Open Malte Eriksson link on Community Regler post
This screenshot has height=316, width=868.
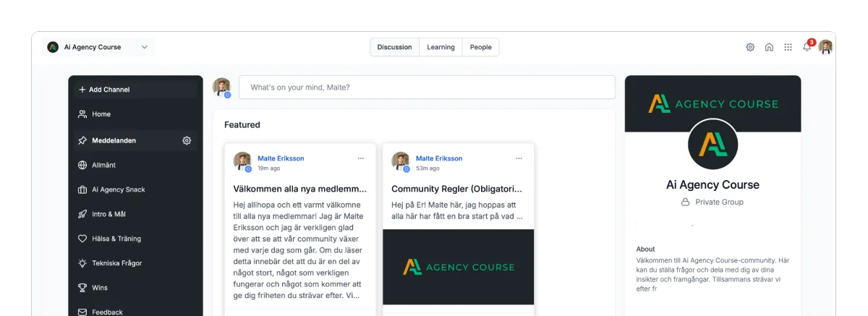click(x=439, y=158)
